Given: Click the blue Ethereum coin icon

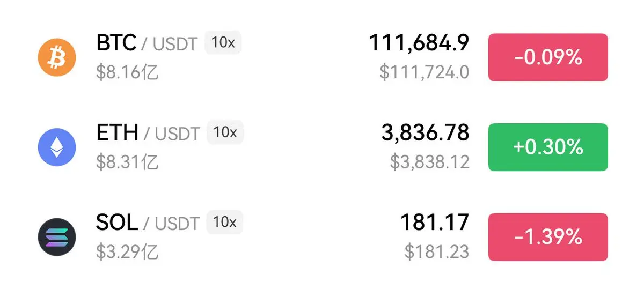Looking at the screenshot, I should pyautogui.click(x=57, y=147).
